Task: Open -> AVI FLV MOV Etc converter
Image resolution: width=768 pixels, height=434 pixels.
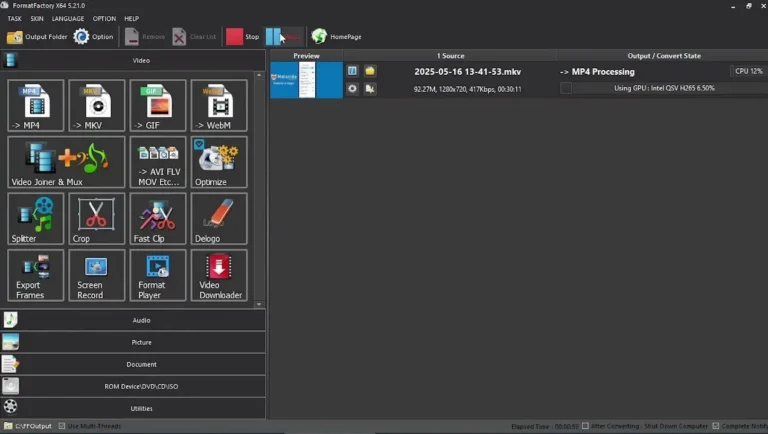Action: [x=158, y=162]
